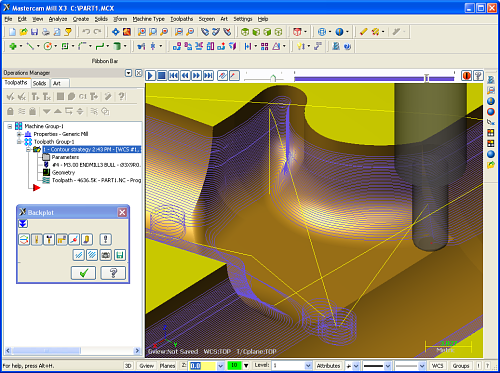500x373 pixels.
Task: Open the line width dropdown in status bar
Action: click(x=422, y=366)
